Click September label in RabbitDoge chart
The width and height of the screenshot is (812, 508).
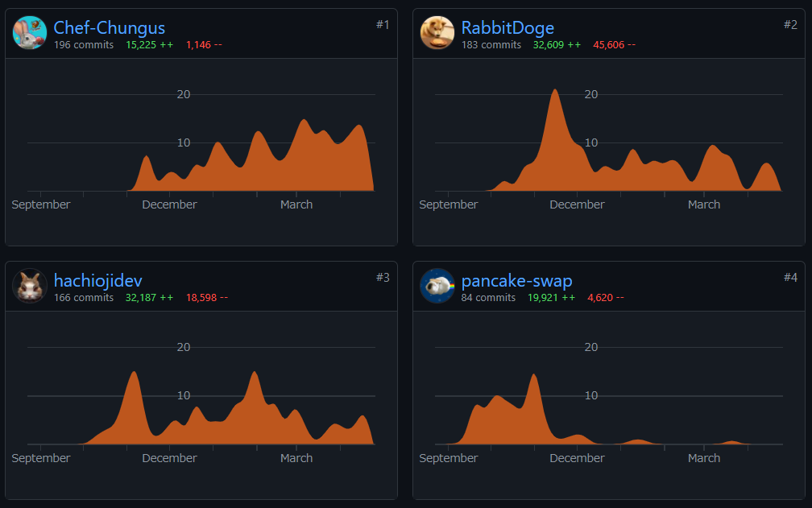coord(449,204)
